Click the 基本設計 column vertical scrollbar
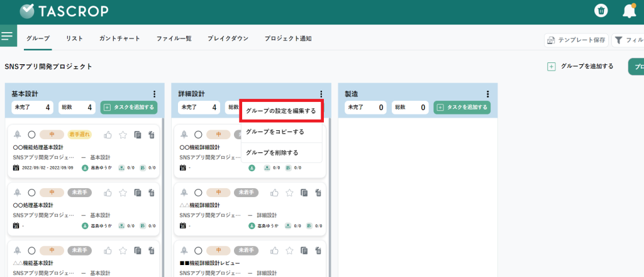 pos(163,197)
